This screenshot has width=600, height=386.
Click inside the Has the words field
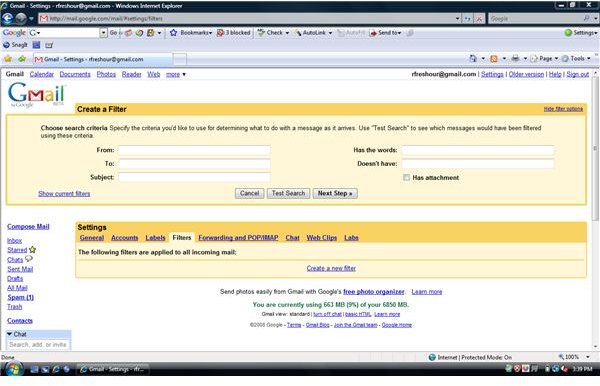pos(478,150)
